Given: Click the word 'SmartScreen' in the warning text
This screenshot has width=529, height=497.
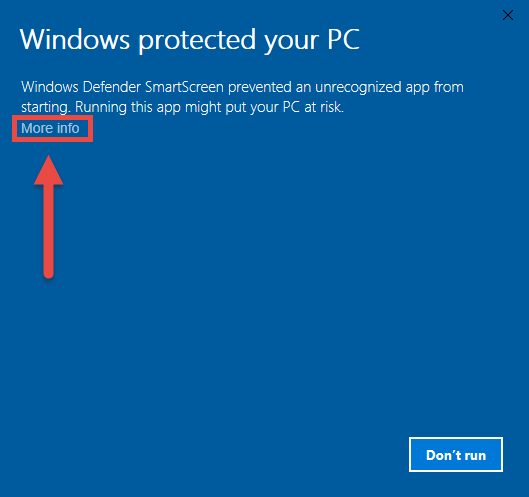Looking at the screenshot, I should point(184,87).
